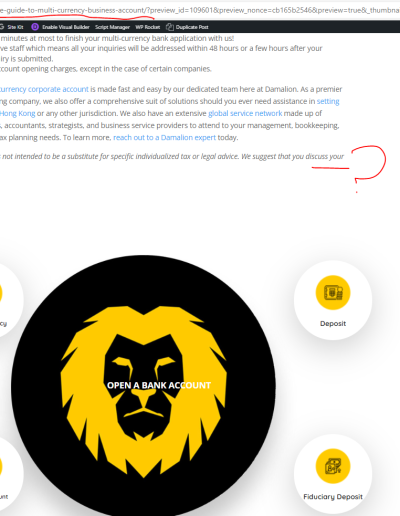
Task: Open the 'global service network' link
Action: coord(245,113)
